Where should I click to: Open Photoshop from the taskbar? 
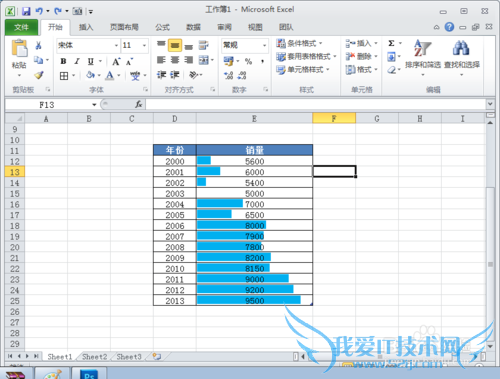pyautogui.click(x=89, y=374)
